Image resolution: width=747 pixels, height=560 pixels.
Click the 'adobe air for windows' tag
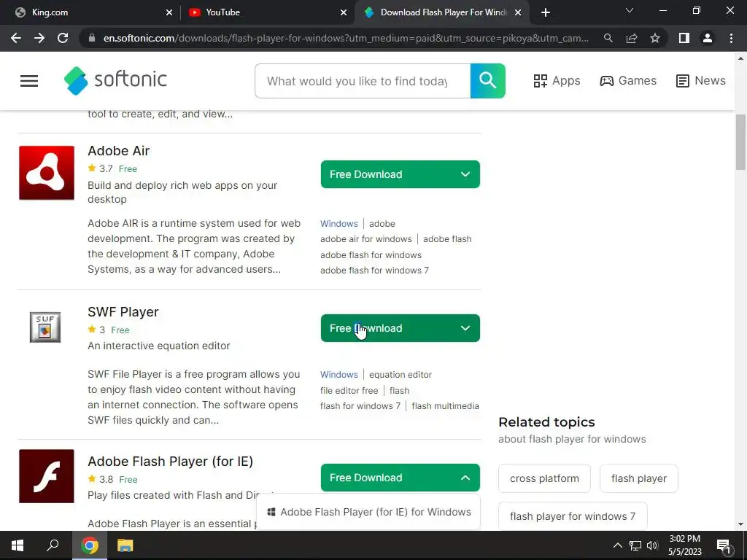coord(366,239)
